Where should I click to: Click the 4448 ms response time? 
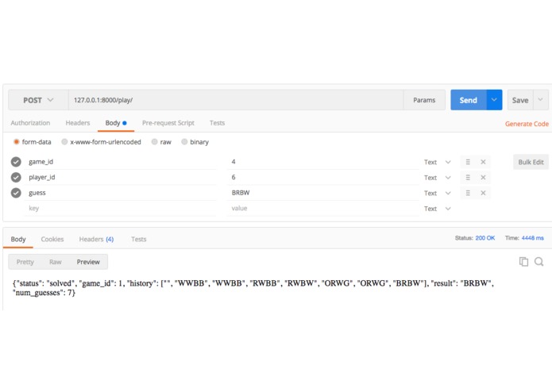click(533, 238)
